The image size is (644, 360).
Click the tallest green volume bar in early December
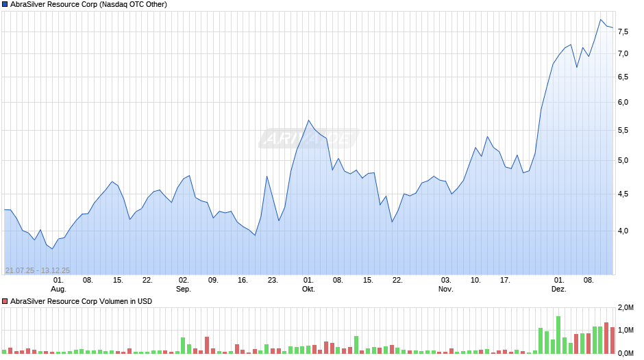558,335
